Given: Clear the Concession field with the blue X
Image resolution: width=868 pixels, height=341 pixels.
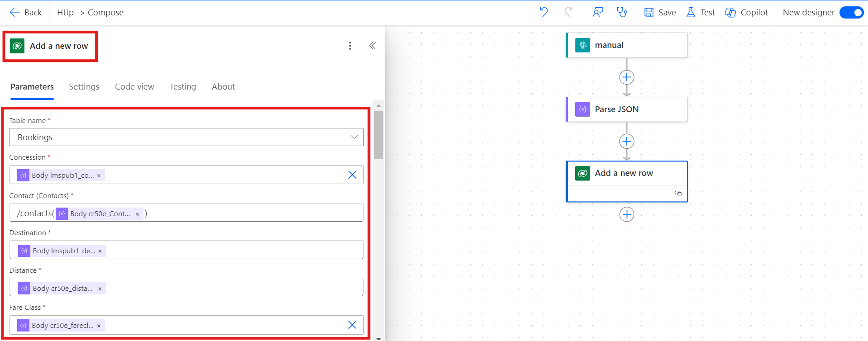Looking at the screenshot, I should tap(352, 175).
